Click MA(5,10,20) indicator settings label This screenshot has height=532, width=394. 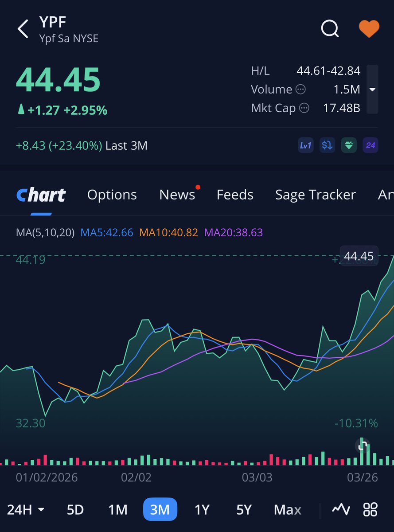click(x=45, y=232)
